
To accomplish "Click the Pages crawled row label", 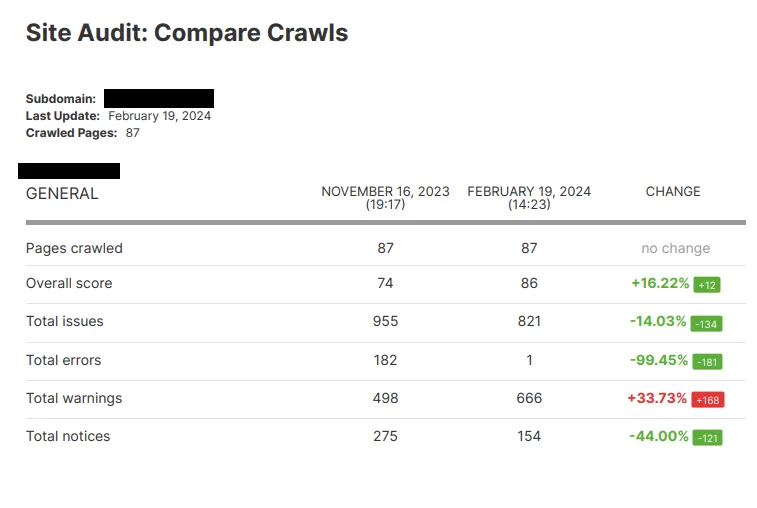I will (74, 248).
